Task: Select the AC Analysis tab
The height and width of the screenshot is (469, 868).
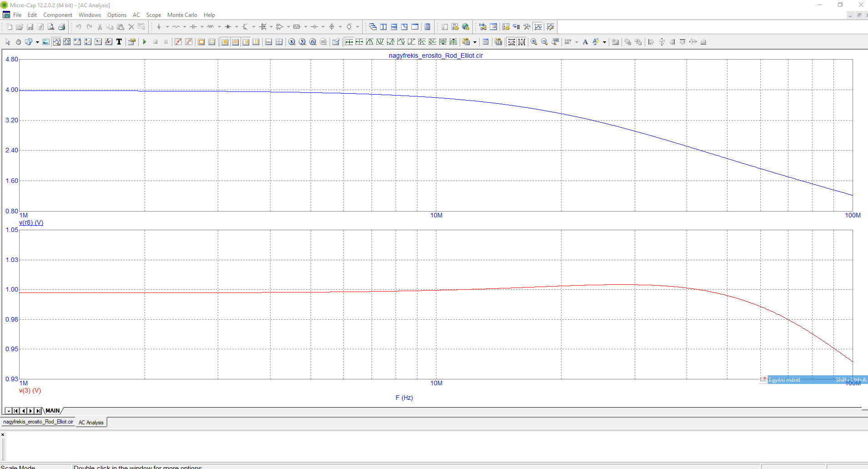Action: click(x=91, y=422)
